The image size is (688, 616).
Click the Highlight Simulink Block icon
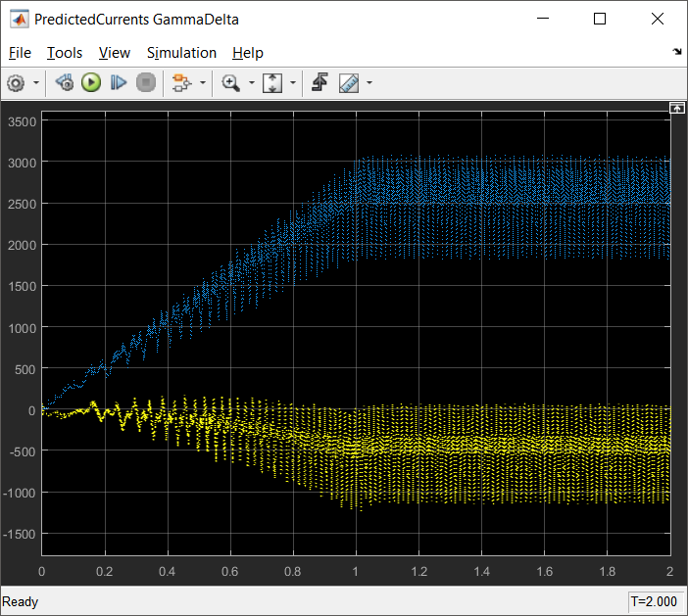pos(181,83)
